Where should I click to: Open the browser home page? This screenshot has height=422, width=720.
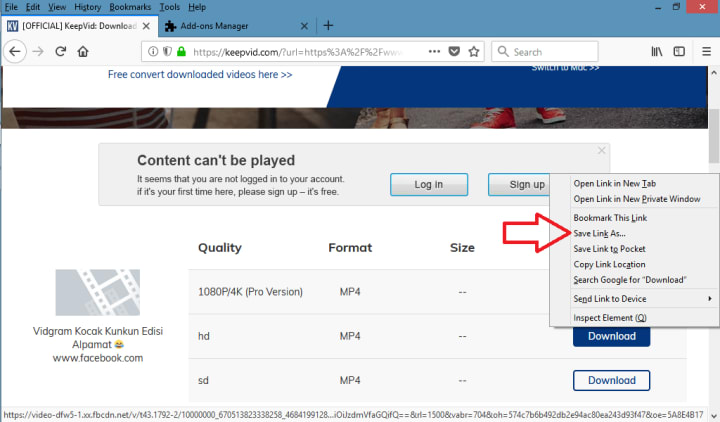point(83,51)
